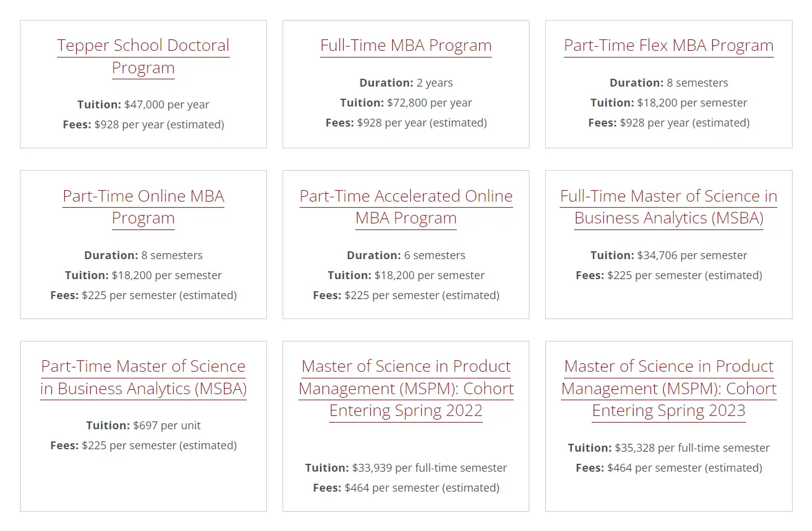Click Part-Time Flex MBA 8 semesters duration
Image resolution: width=812 pixels, height=531 pixels.
(697, 82)
